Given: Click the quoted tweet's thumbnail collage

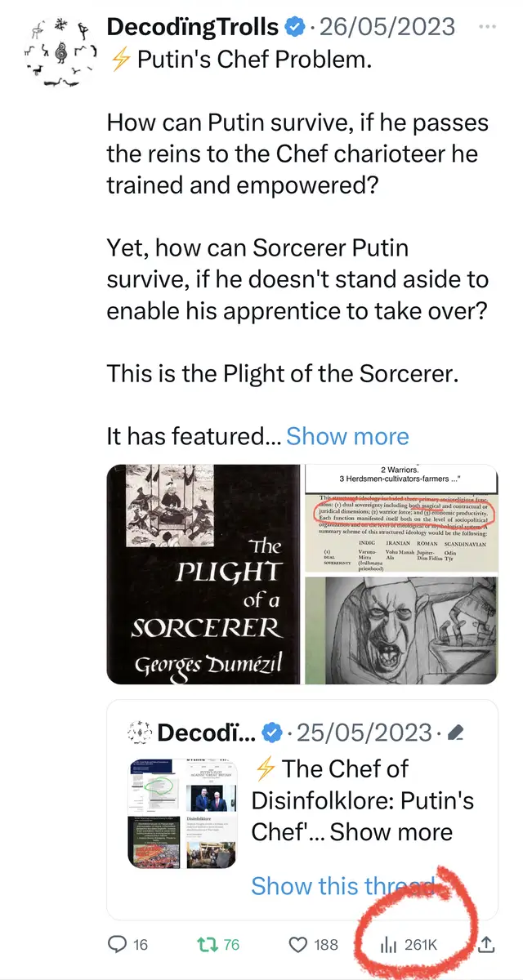Looking at the screenshot, I should click(x=181, y=813).
